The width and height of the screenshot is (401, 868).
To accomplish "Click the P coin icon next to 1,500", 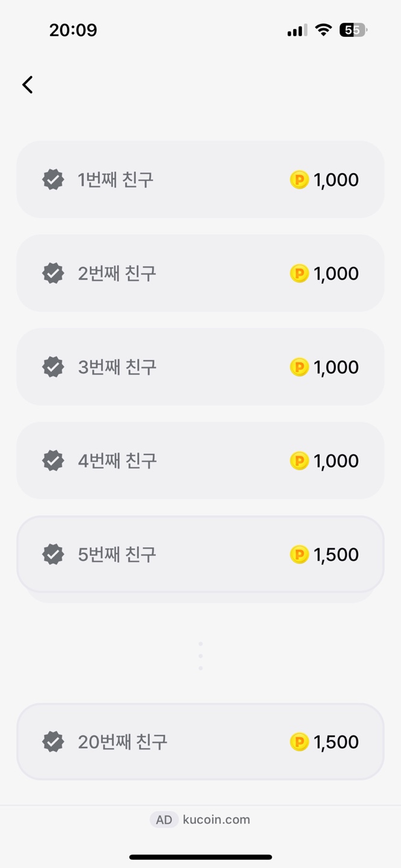I will (298, 555).
